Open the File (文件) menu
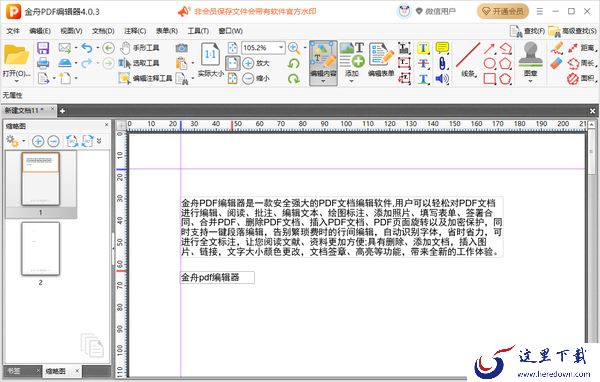Image resolution: width=600 pixels, height=382 pixels. pos(13,31)
